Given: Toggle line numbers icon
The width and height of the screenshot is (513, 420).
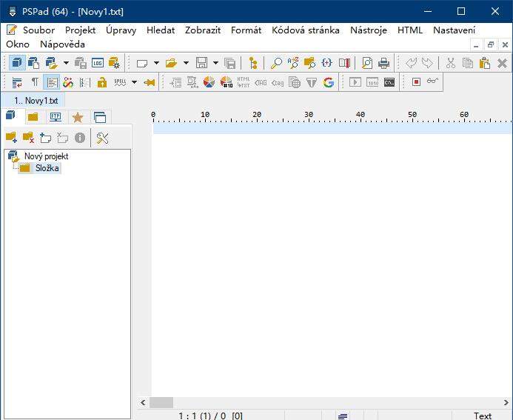Looking at the screenshot, I should 84,82.
